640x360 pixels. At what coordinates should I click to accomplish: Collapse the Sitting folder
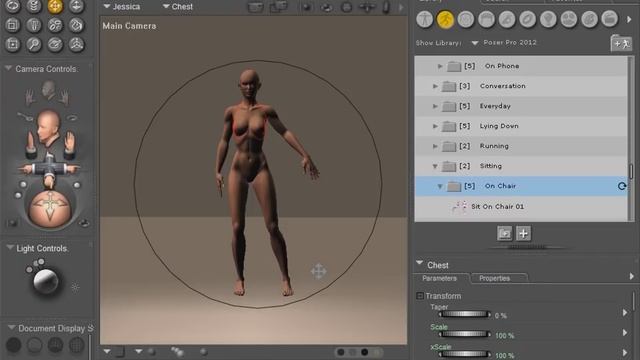(435, 166)
